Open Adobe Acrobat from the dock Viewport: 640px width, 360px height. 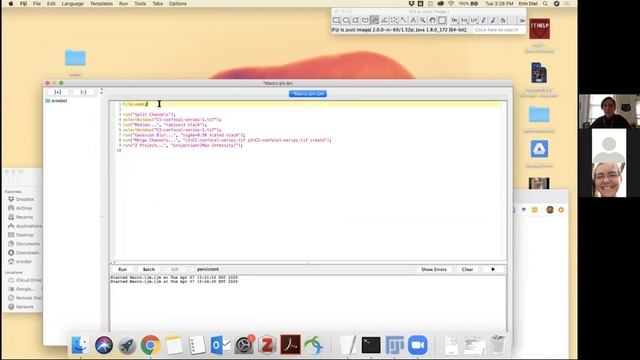tap(290, 345)
